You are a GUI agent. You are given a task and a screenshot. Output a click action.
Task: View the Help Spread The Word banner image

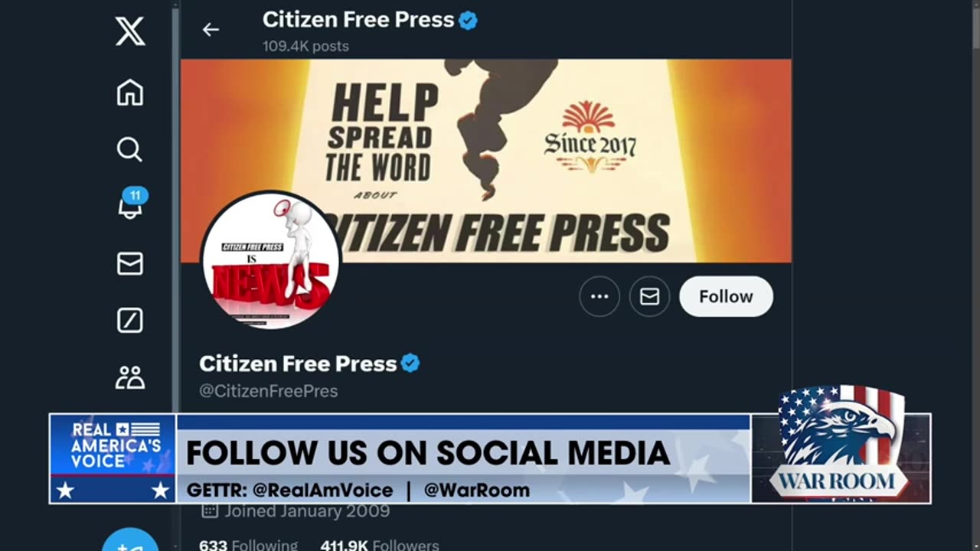point(485,161)
